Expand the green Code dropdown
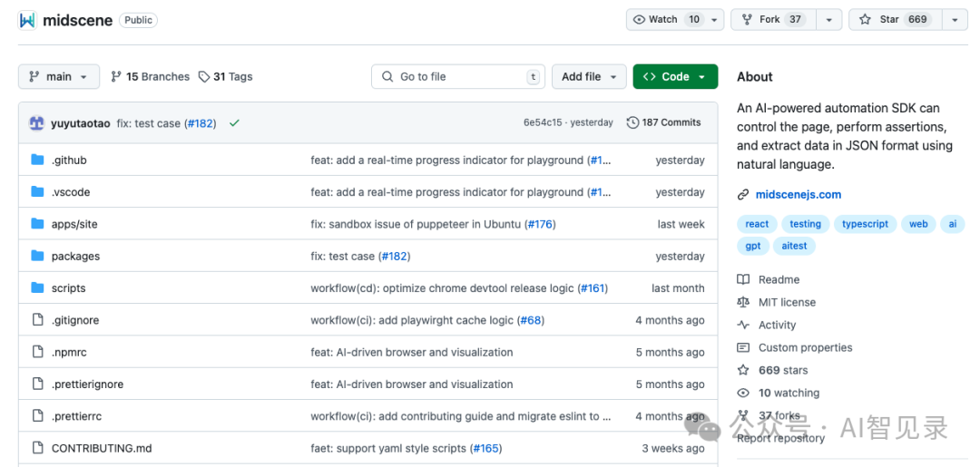The image size is (980, 467). point(674,77)
